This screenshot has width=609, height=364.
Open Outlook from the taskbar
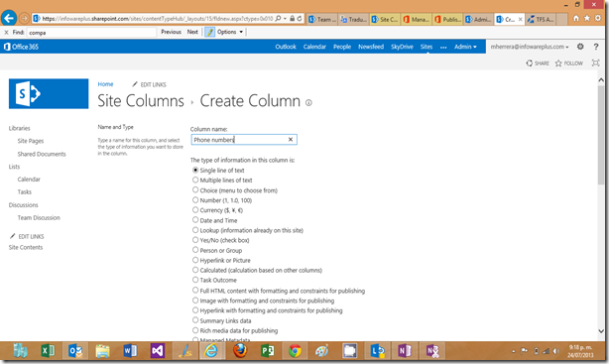pyautogui.click(x=75, y=351)
